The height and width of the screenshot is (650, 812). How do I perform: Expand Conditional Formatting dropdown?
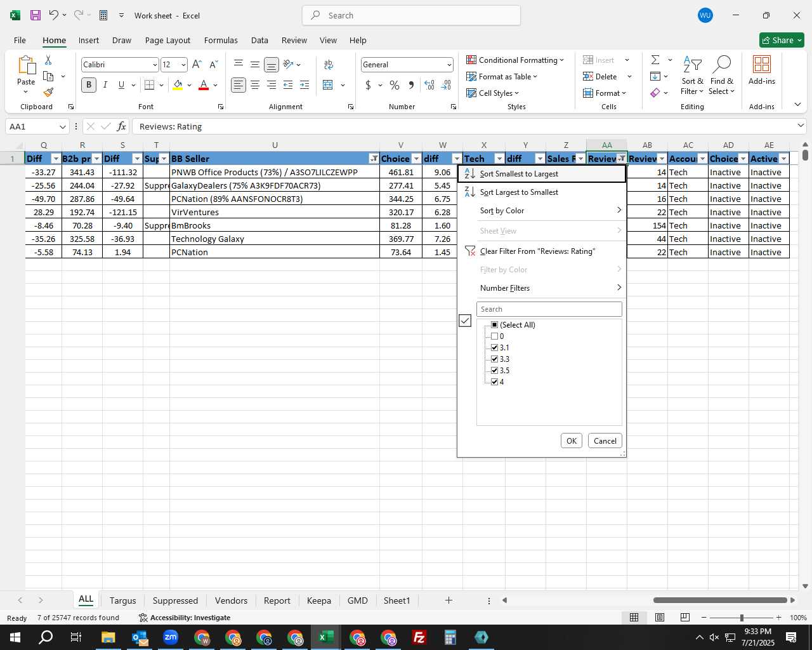(561, 60)
